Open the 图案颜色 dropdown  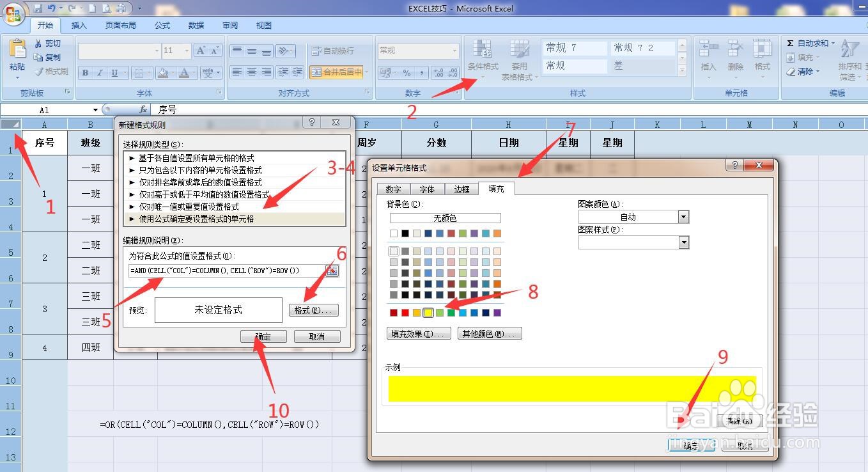684,217
